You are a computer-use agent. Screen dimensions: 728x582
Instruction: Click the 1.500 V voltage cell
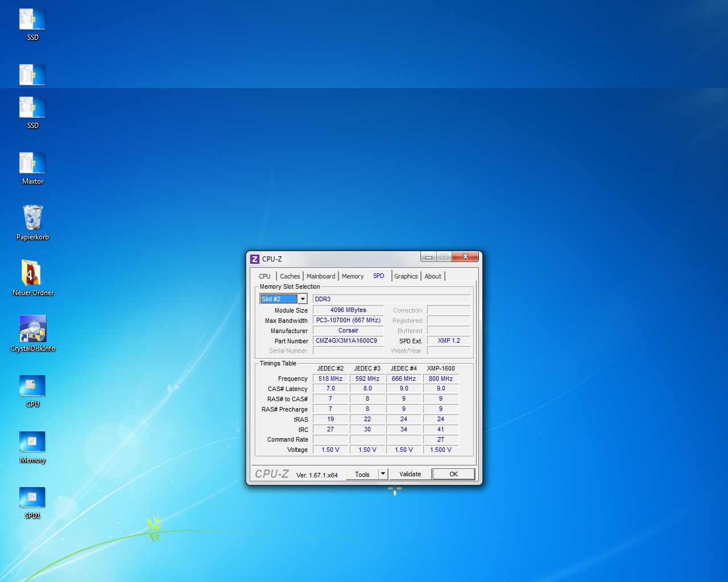click(x=441, y=450)
